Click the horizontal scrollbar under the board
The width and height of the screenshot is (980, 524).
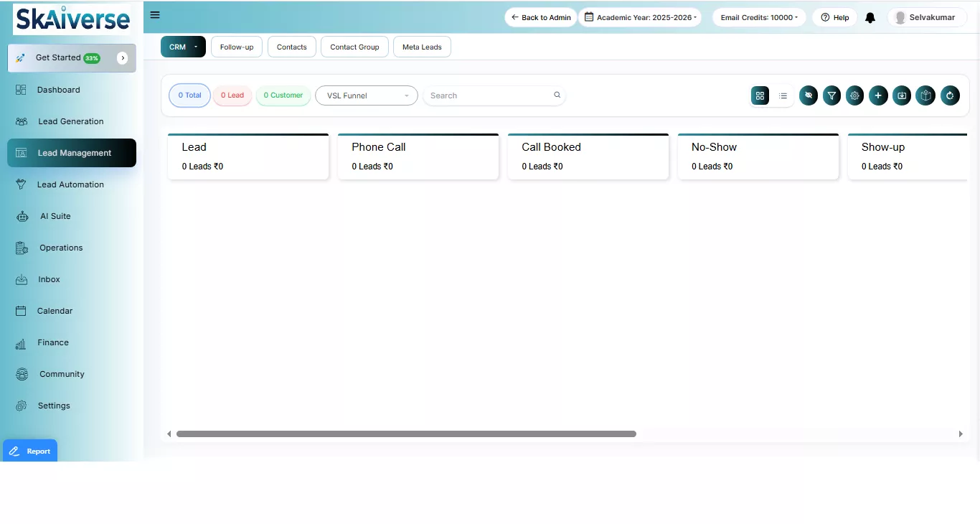point(406,434)
